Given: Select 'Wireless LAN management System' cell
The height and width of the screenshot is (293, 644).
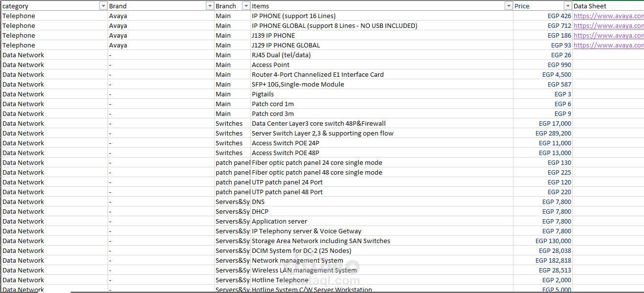Looking at the screenshot, I should (x=382, y=270).
